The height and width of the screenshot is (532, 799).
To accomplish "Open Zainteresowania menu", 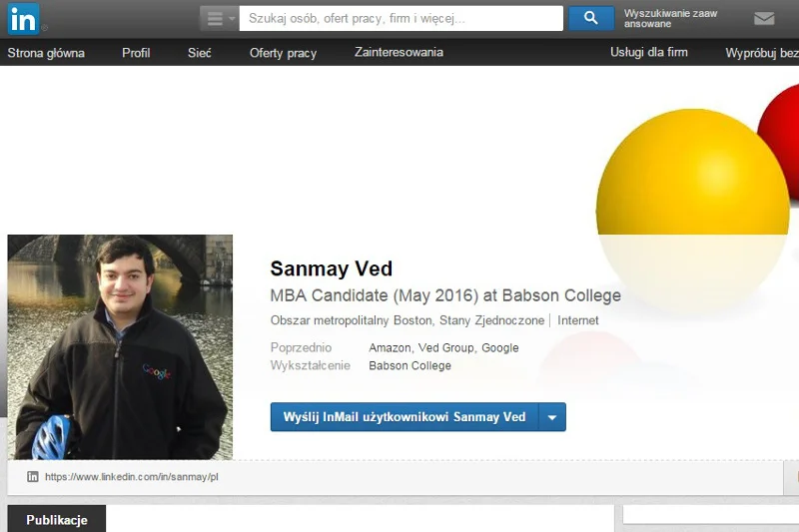I will point(399,53).
